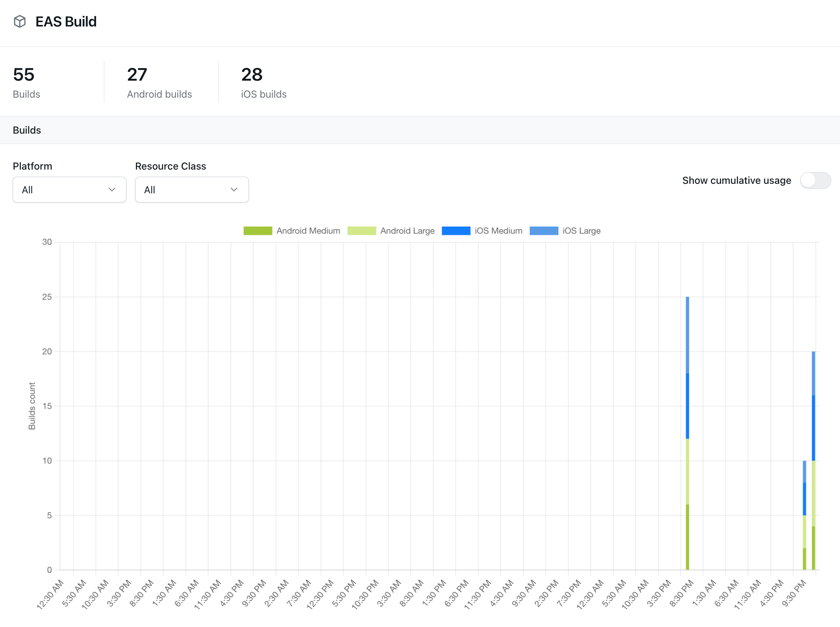The width and height of the screenshot is (840, 627).
Task: Select the iOS Medium legend label text
Action: pos(498,230)
